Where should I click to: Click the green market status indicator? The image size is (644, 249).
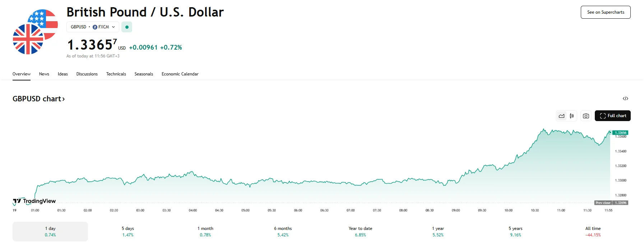[127, 27]
